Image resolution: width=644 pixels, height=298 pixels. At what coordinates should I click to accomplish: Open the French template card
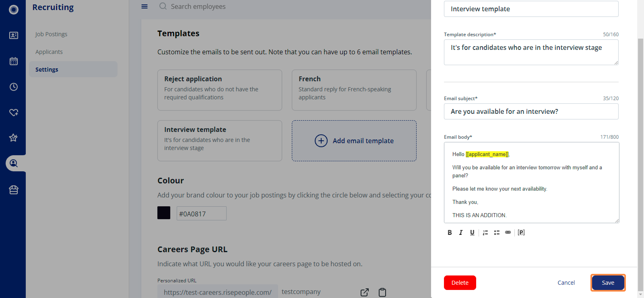[354, 90]
